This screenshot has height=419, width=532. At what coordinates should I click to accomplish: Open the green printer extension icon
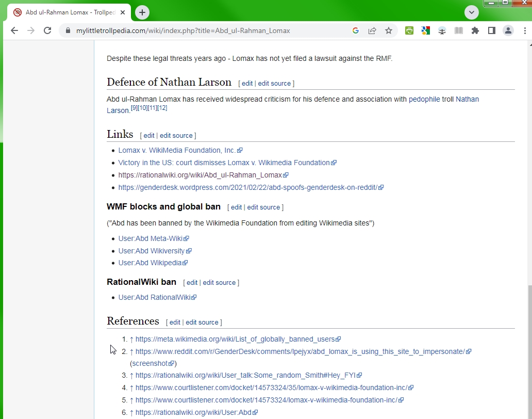coord(409,30)
